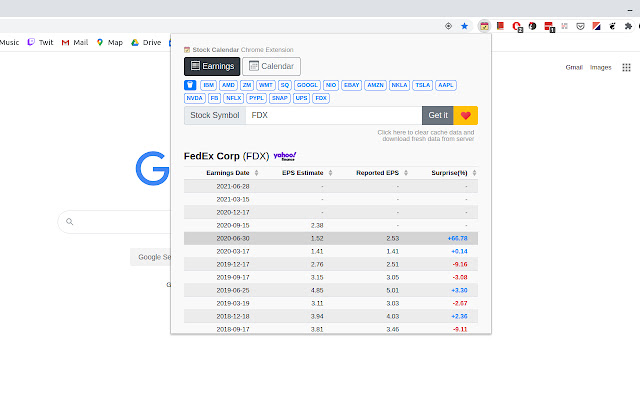Open the Evernote elephant extension icon

pos(612,26)
